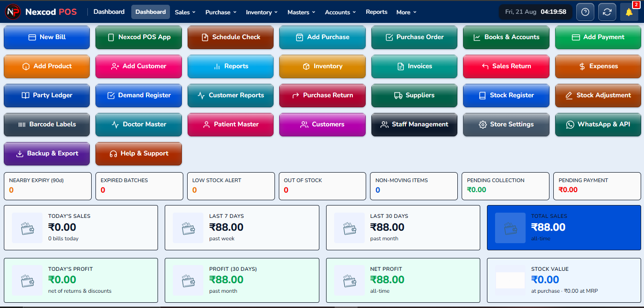Open the Pending Payment card

click(x=597, y=186)
